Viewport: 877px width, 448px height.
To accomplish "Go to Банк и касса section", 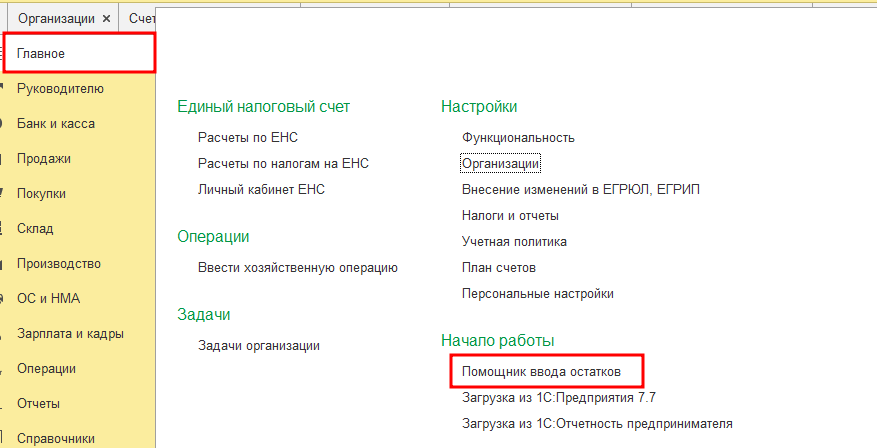I will pos(56,124).
